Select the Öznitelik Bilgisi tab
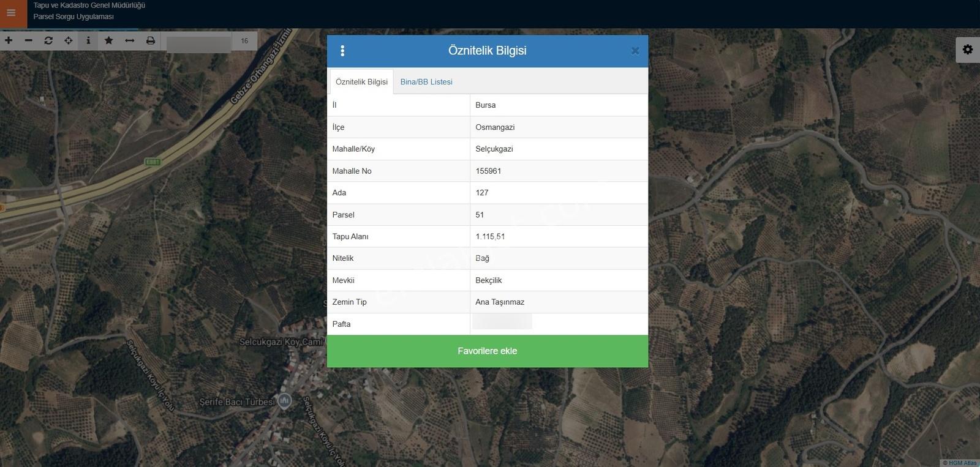 coord(361,81)
